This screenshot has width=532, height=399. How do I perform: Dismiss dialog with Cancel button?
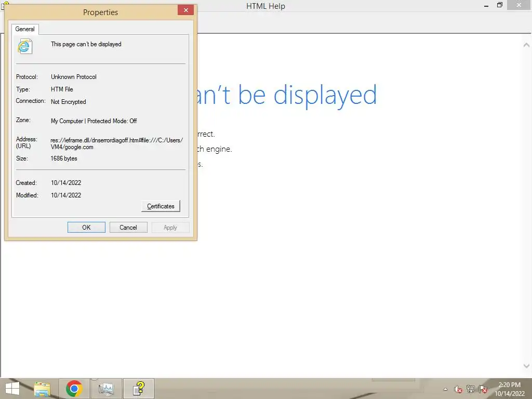(x=128, y=228)
